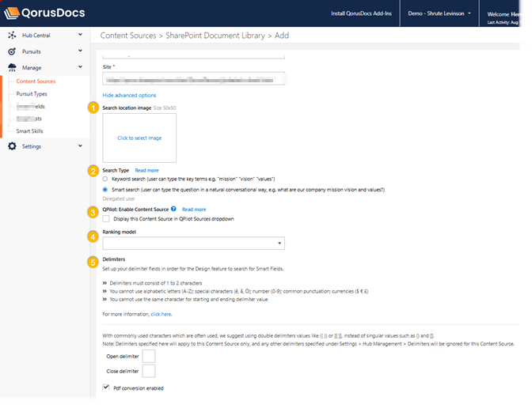Open Smart Skills in the sidebar
The width and height of the screenshot is (532, 408).
pos(30,130)
